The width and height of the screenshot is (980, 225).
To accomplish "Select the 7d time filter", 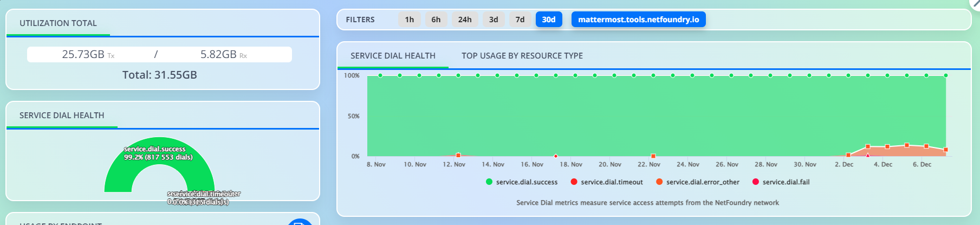I will [x=520, y=20].
